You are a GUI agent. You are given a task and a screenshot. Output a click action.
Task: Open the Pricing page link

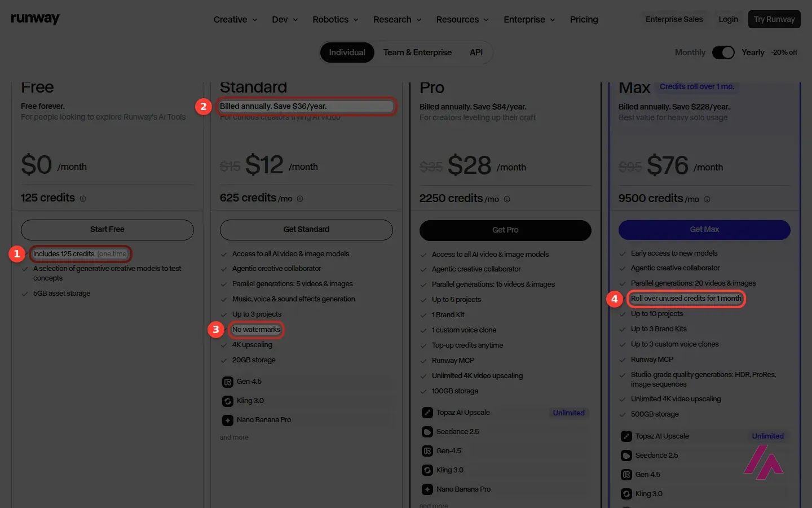584,19
